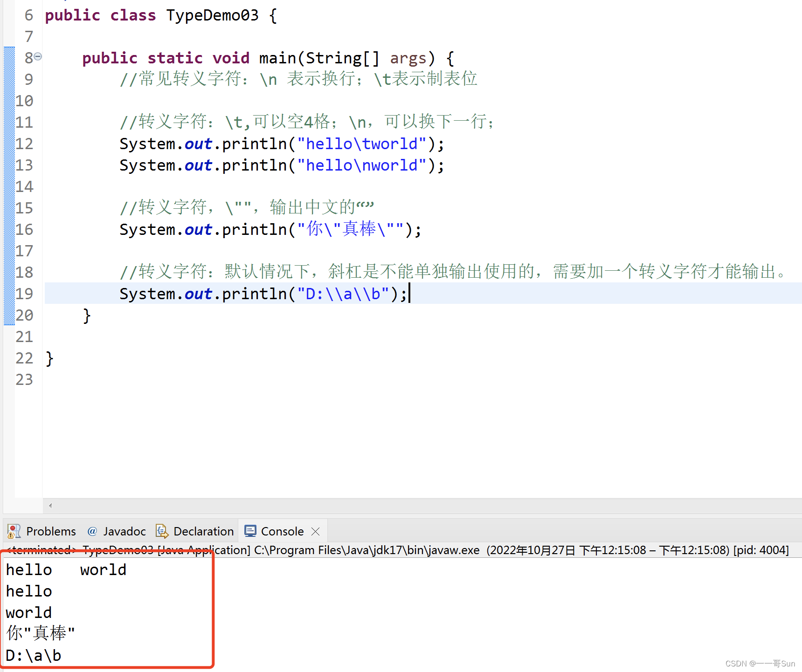
Task: Open the Problems tab label
Action: pos(51,531)
